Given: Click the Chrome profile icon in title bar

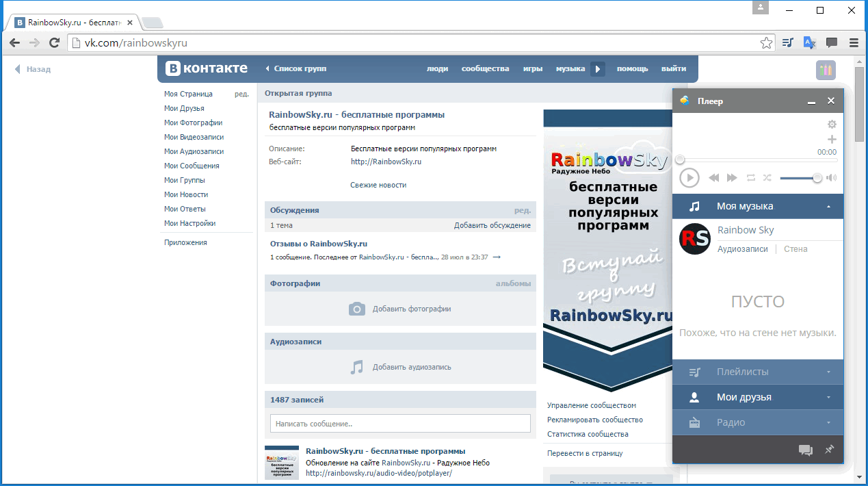Looking at the screenshot, I should click(x=761, y=8).
